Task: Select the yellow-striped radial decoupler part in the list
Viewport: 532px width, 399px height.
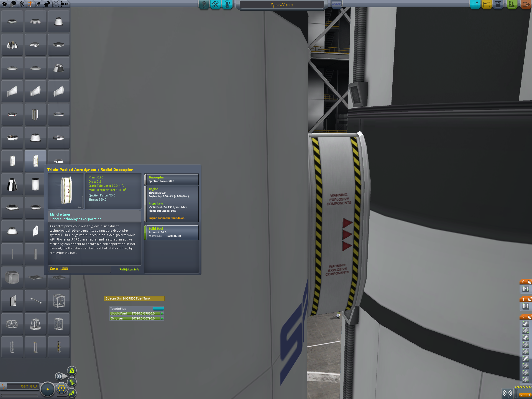Action: [x=35, y=114]
